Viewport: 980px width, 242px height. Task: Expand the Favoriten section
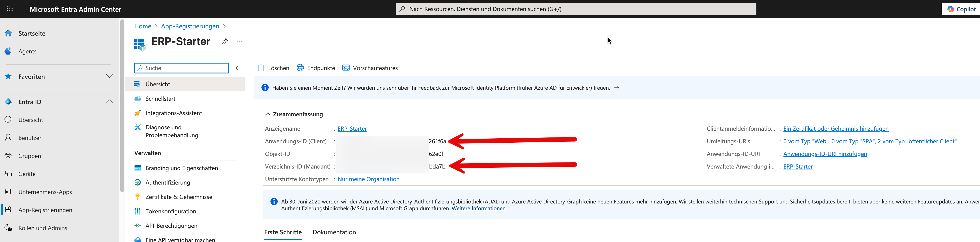[x=109, y=76]
